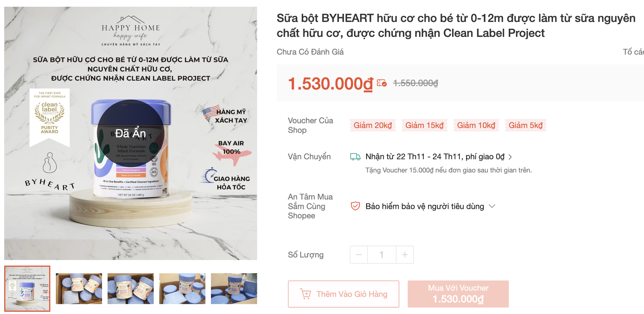The width and height of the screenshot is (644, 314).
Task: Click the Chưa Có Đánh Giá rating link
Action: [310, 52]
